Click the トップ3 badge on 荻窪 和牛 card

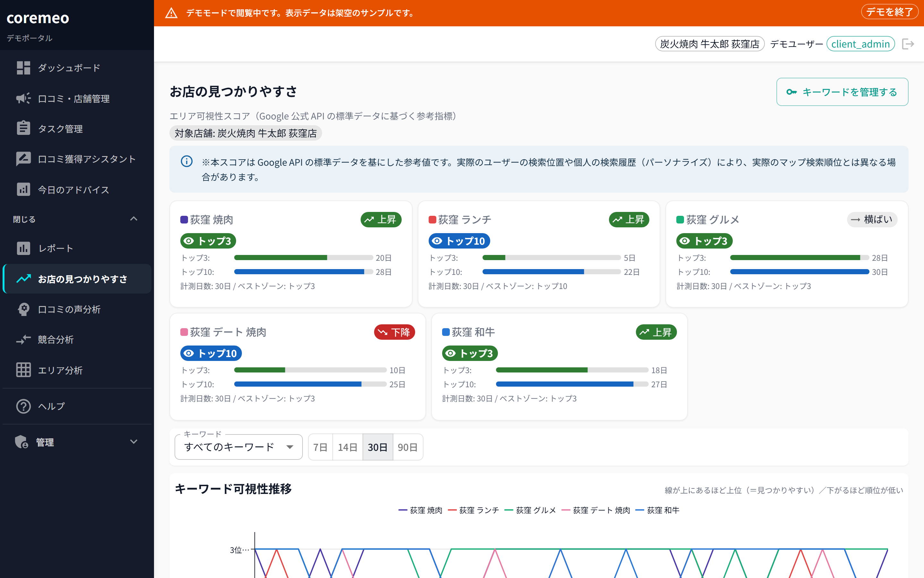(x=470, y=353)
